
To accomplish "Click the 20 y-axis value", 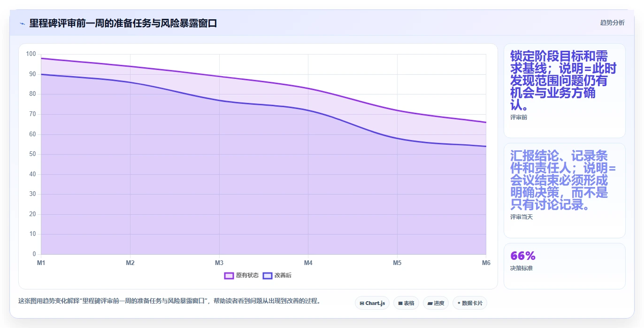I will click(32, 214).
